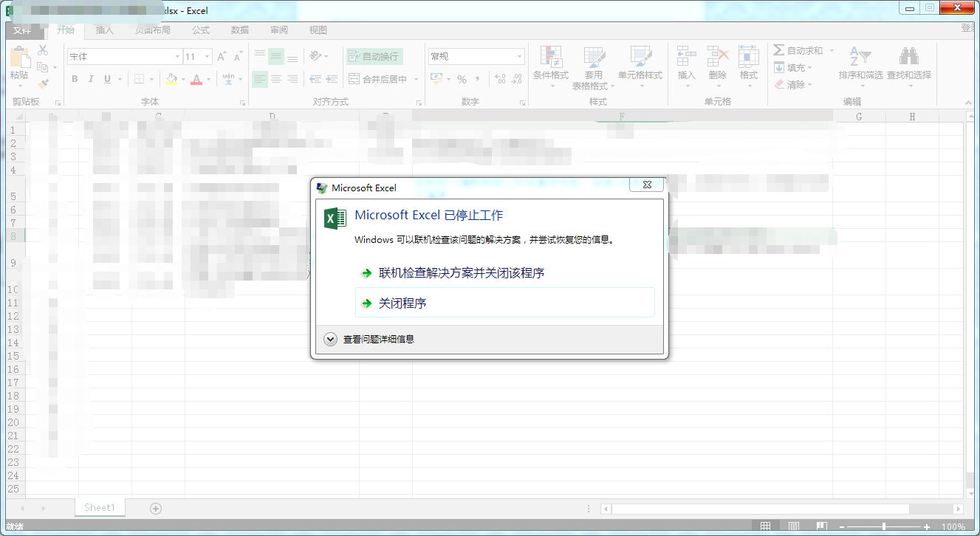Toggle Align Right
Viewport: 980px width, 536px height.
292,79
